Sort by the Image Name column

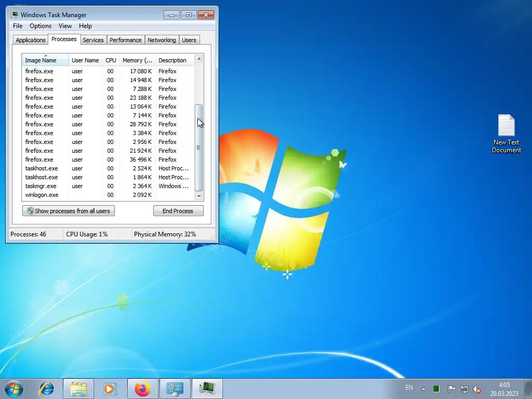(46, 60)
